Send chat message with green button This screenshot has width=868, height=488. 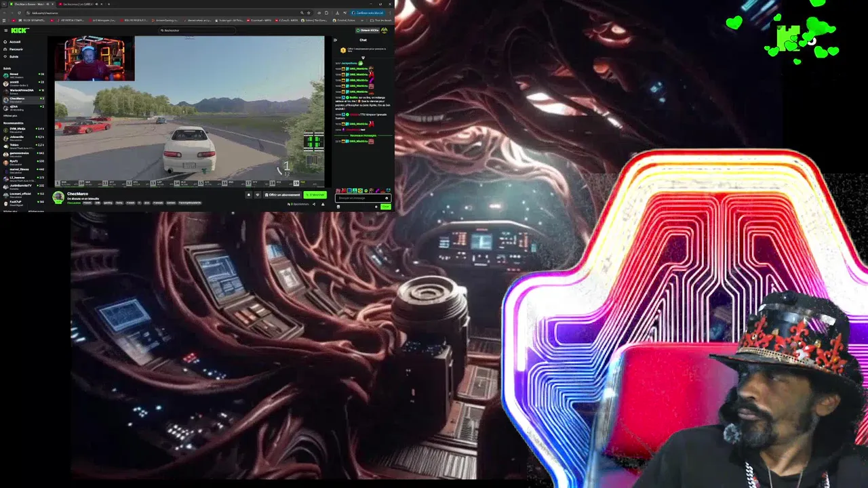385,207
